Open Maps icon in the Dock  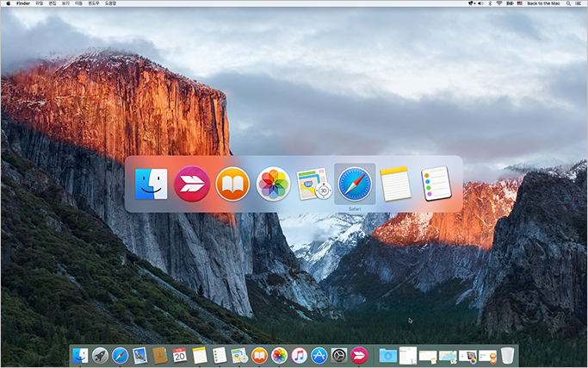click(x=239, y=355)
